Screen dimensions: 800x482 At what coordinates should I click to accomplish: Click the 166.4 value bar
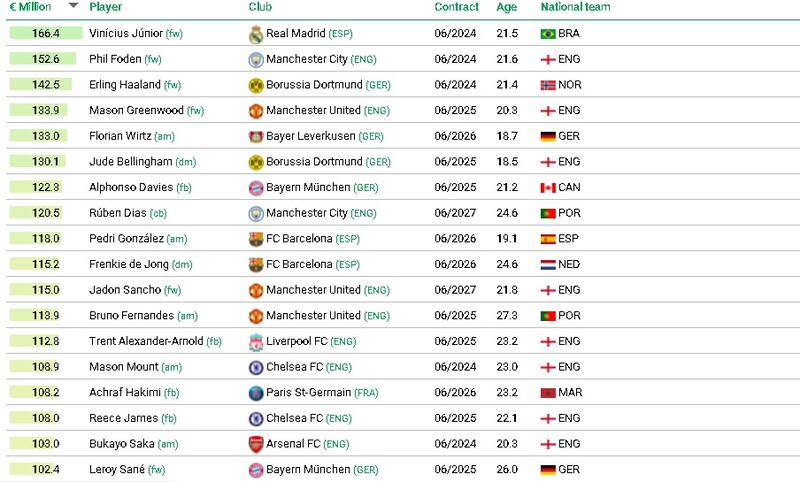tap(45, 34)
